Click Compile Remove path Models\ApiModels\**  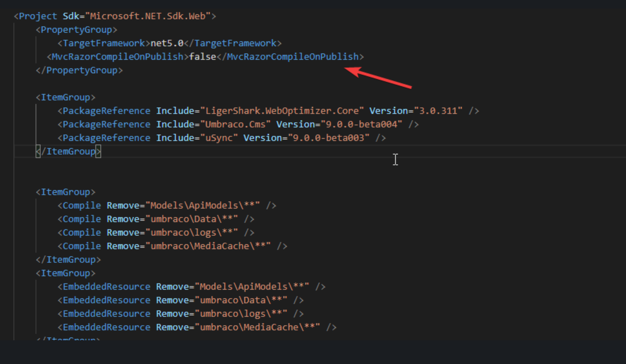(x=205, y=205)
